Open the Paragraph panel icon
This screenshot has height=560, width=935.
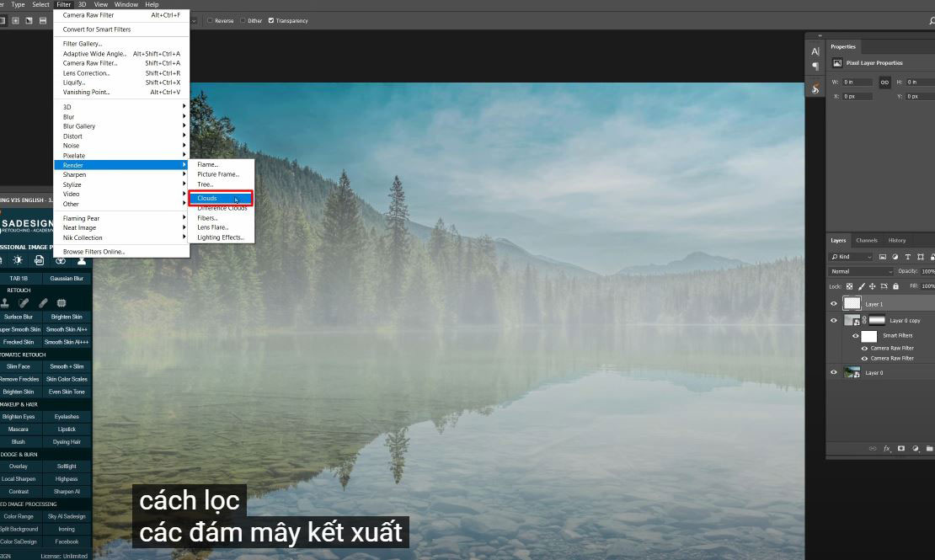(815, 67)
